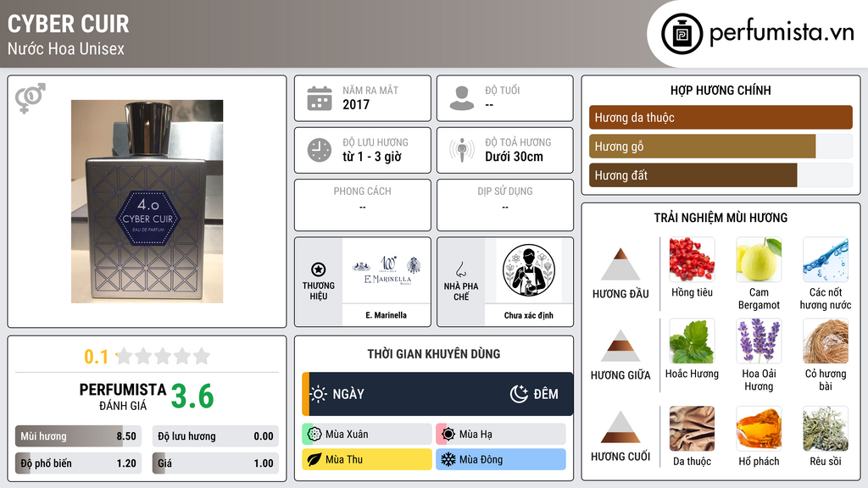
Task: Open the Hoắc Hương note image
Action: [692, 341]
